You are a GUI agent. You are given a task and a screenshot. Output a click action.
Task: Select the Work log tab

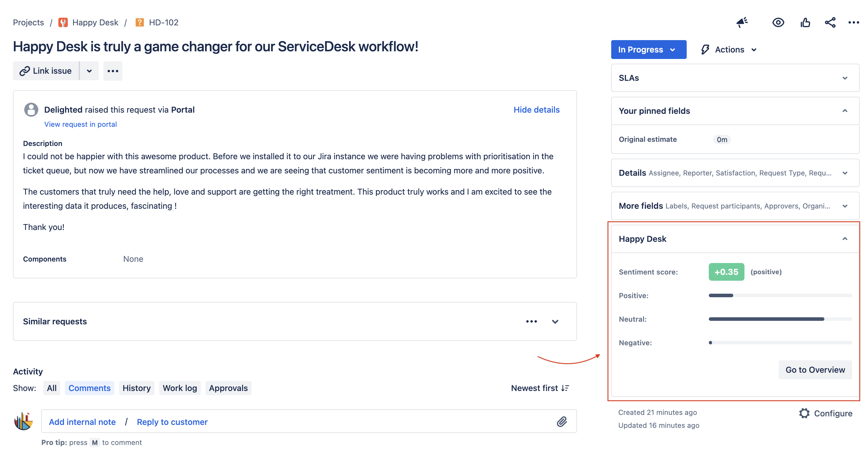tap(180, 388)
